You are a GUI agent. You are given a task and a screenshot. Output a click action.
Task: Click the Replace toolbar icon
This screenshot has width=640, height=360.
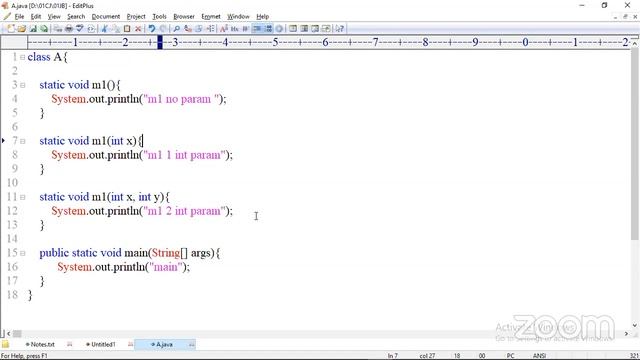click(x=188, y=29)
